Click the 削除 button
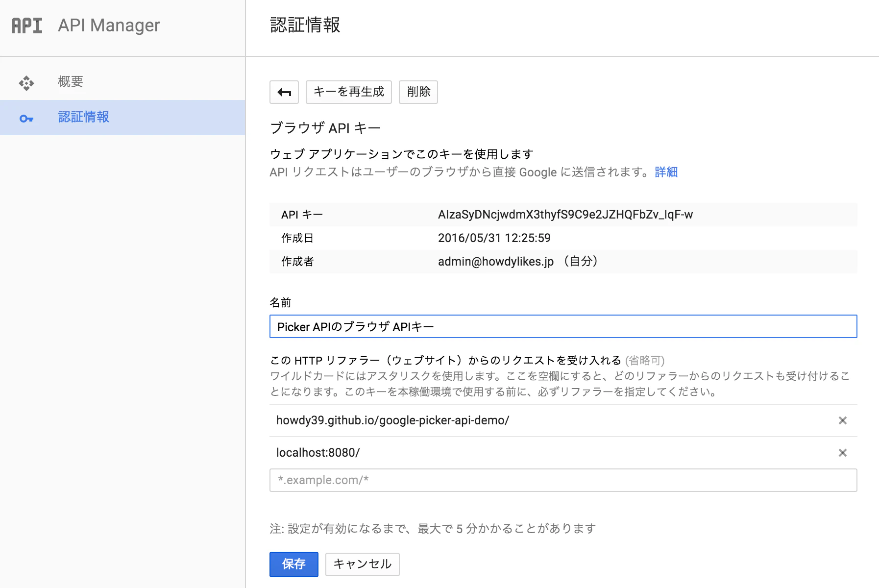Screen dimensions: 879x588 418,92
